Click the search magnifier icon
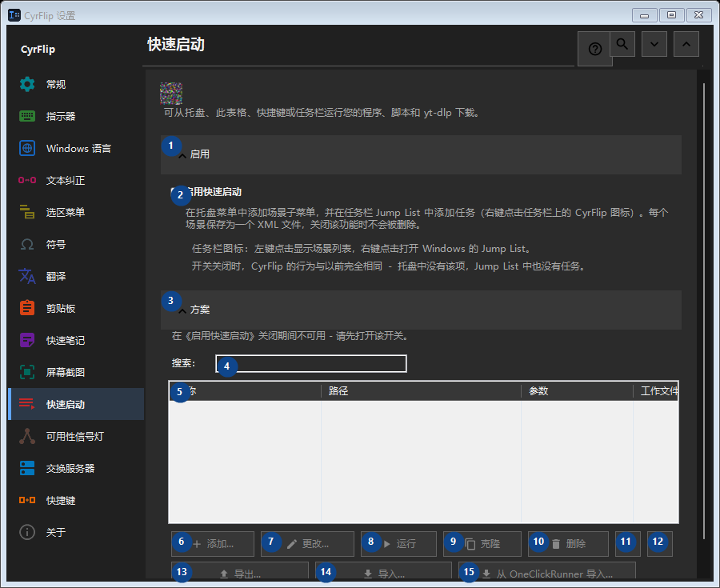720x588 pixels. coord(622,44)
